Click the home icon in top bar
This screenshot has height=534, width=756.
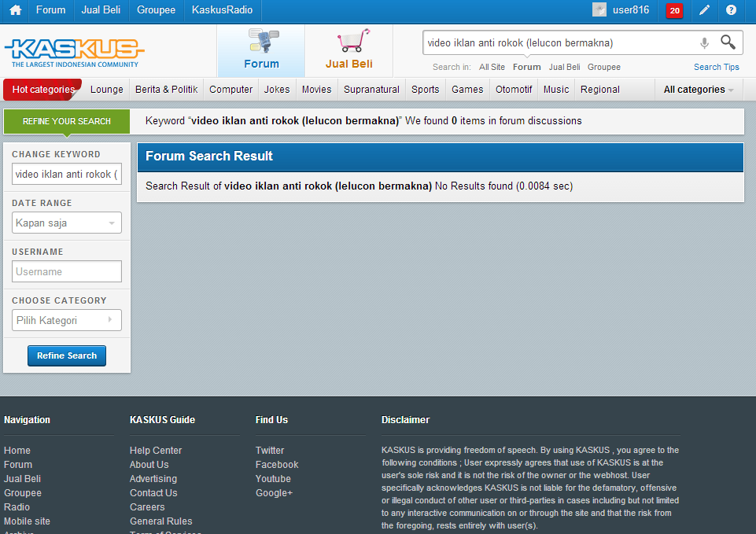[15, 10]
